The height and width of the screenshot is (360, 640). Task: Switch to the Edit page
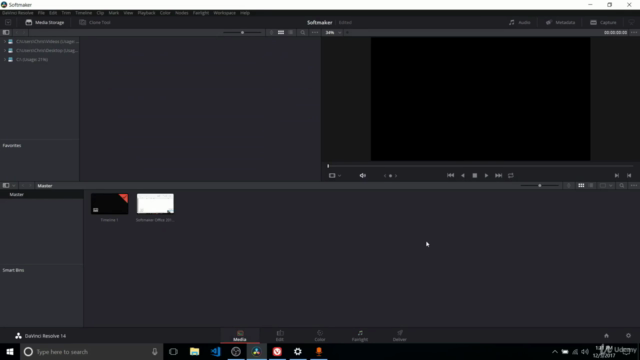point(280,336)
